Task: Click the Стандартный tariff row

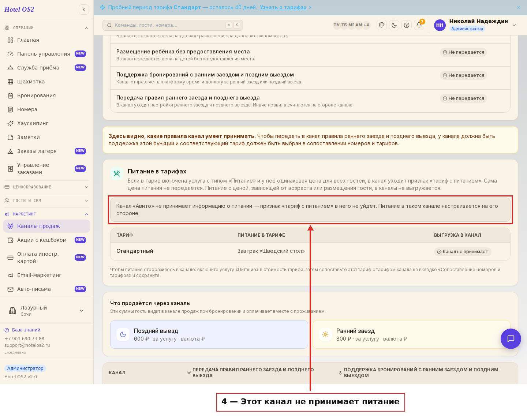Action: [x=310, y=251]
